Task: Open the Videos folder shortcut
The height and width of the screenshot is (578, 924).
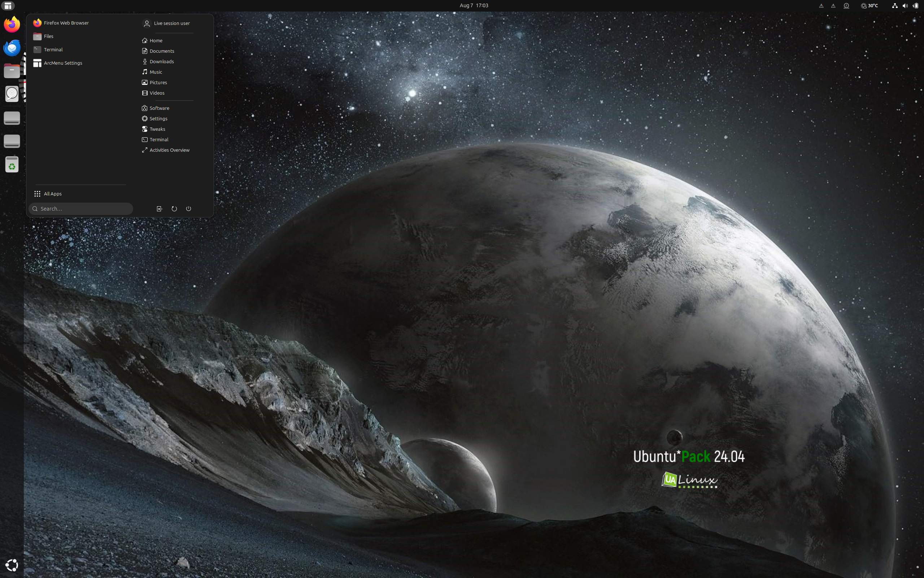Action: click(174, 93)
